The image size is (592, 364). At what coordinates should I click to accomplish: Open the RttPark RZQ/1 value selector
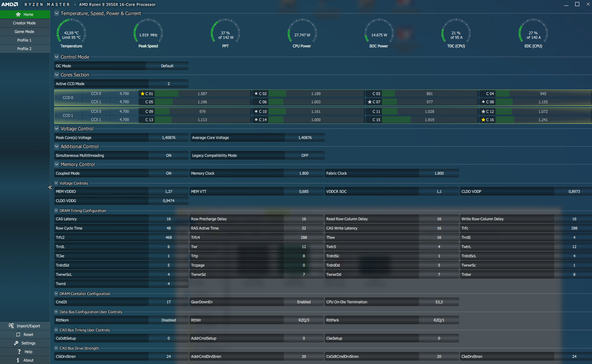tap(439, 320)
